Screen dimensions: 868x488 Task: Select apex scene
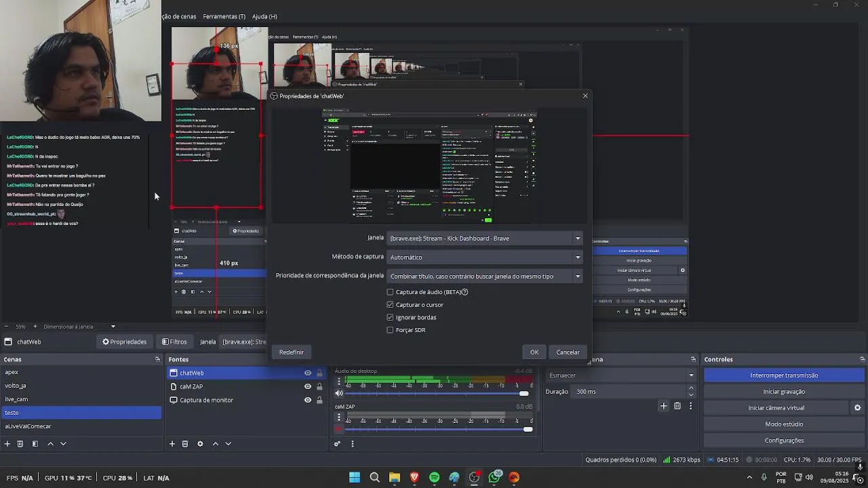coord(81,372)
